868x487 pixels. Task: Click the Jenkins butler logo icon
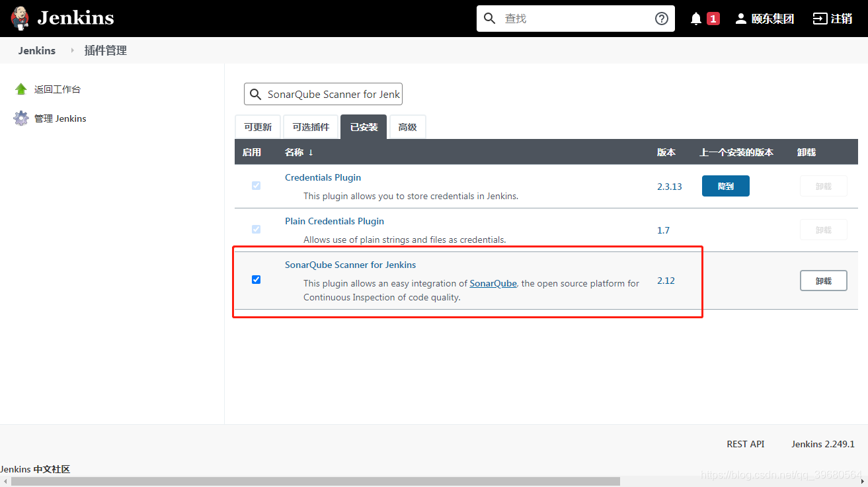click(x=20, y=18)
